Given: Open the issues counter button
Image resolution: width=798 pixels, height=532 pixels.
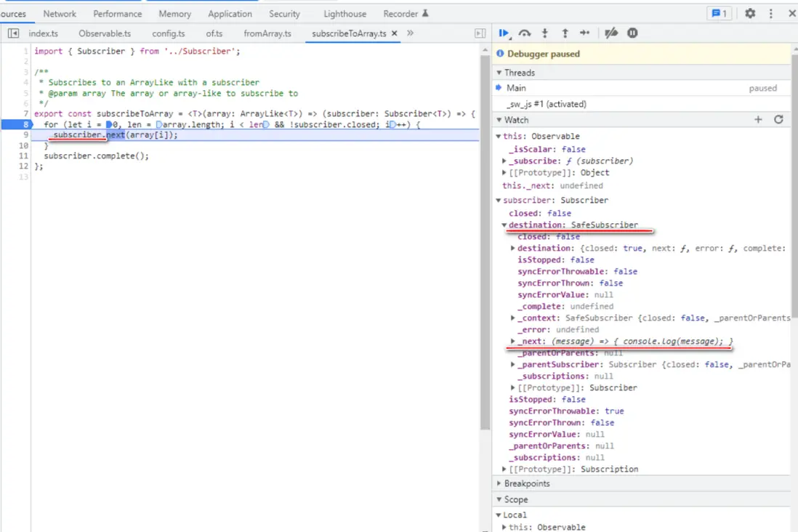Looking at the screenshot, I should tap(719, 14).
